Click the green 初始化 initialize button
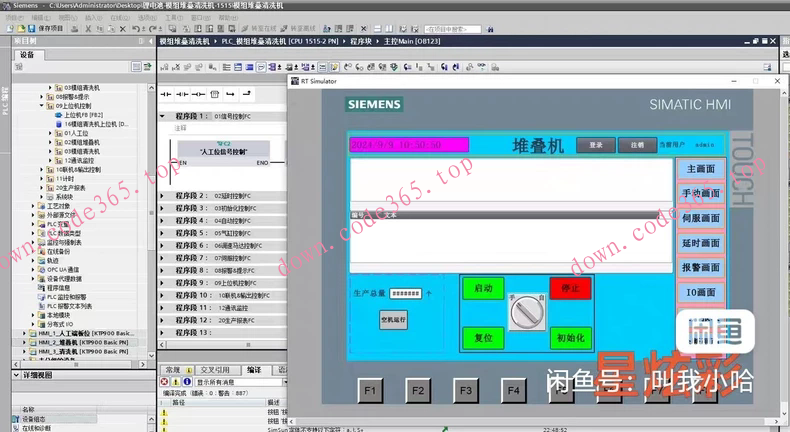790x432 pixels. pos(570,338)
